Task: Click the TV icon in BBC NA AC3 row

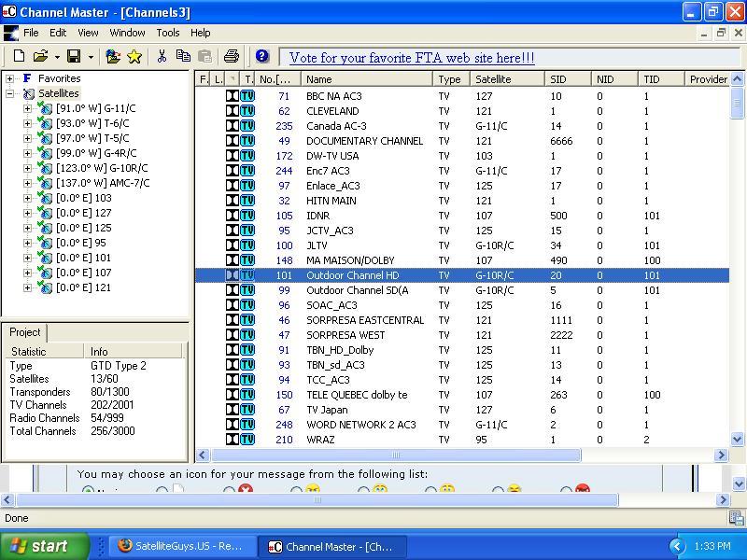Action: (x=247, y=96)
